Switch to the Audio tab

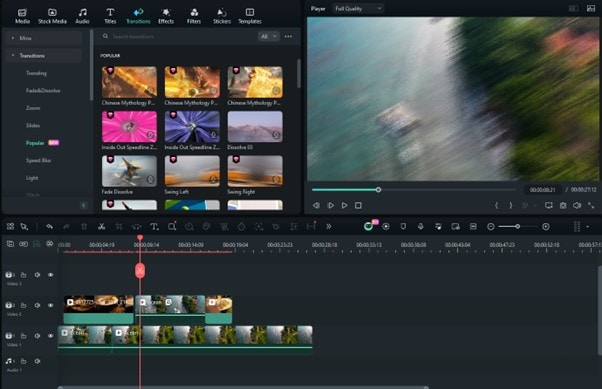(82, 16)
